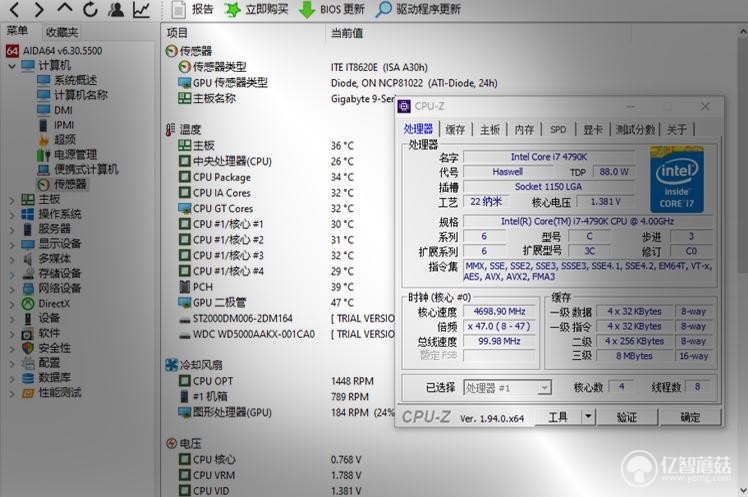Click the Forward navigation arrow
Image resolution: width=748 pixels, height=497 pixels.
[x=39, y=9]
